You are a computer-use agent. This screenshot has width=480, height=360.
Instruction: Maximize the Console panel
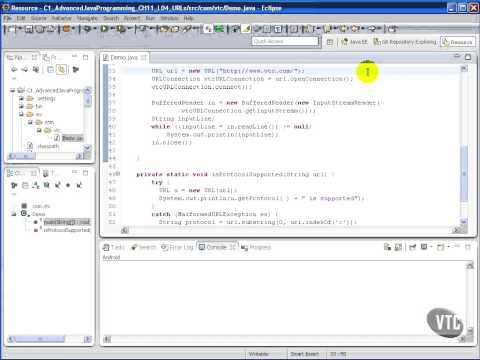pos(468,247)
